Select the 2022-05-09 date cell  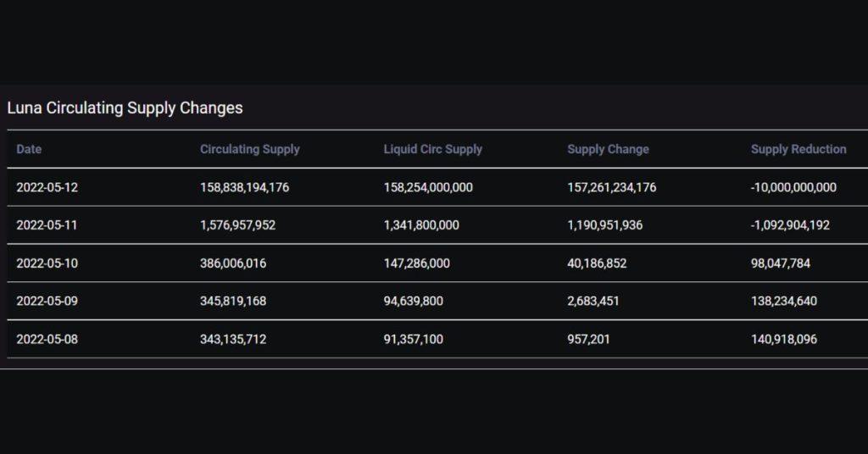[47, 301]
